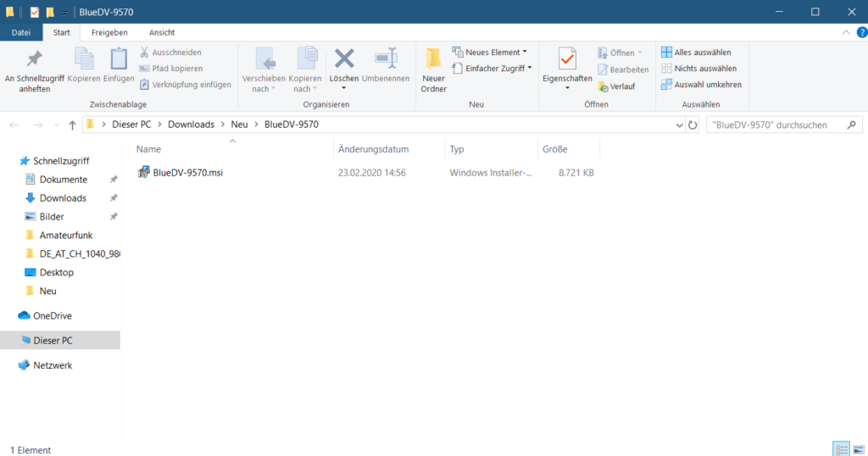Click Dieser PC in breadcrumb path
The height and width of the screenshot is (456, 868).
(x=131, y=125)
